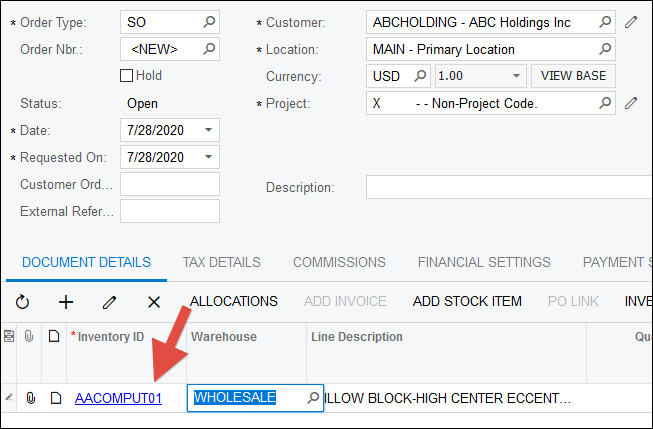Image resolution: width=653 pixels, height=429 pixels.
Task: Click the attachment paperclip on AACOMPUT01 row
Action: point(30,398)
